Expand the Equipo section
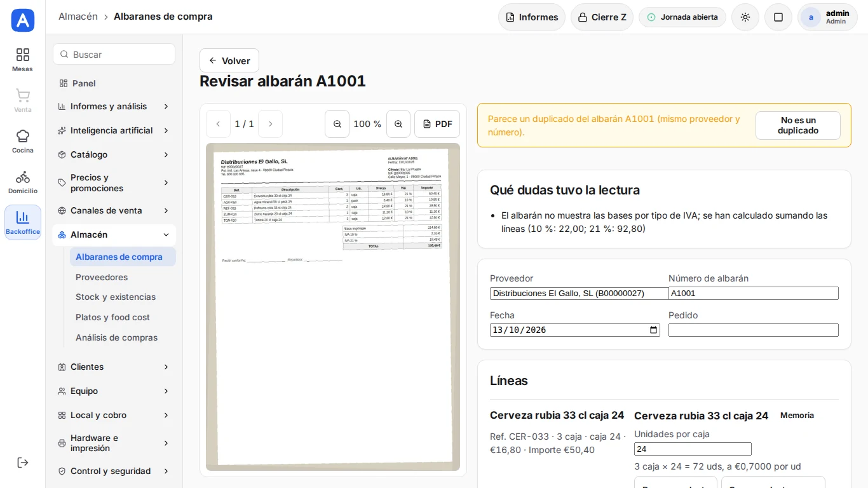Viewport: 868px width, 488px height. (x=114, y=391)
